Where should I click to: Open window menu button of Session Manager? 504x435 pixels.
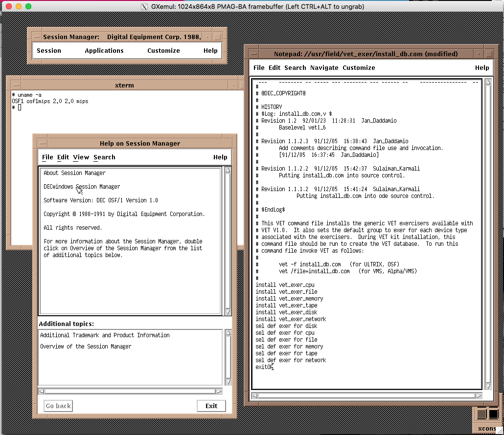38,37
